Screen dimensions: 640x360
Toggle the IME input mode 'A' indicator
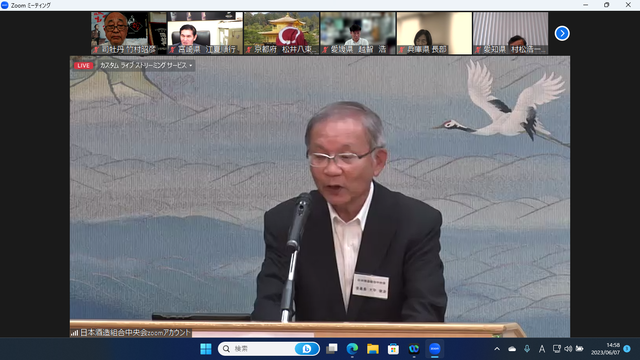[542, 349]
